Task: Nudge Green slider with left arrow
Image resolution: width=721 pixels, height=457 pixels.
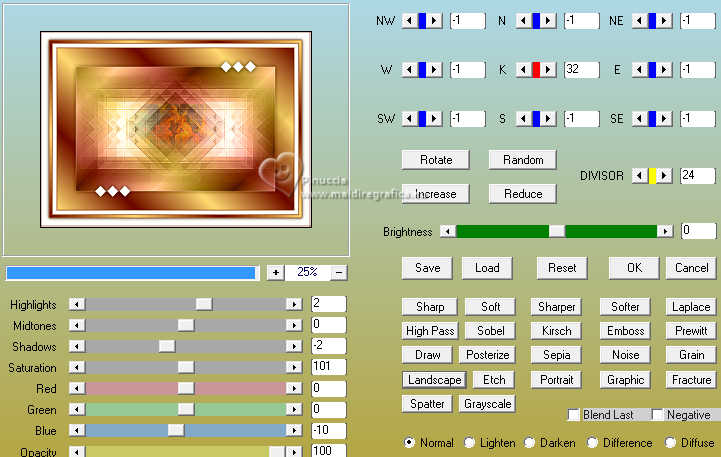Action: click(x=77, y=409)
